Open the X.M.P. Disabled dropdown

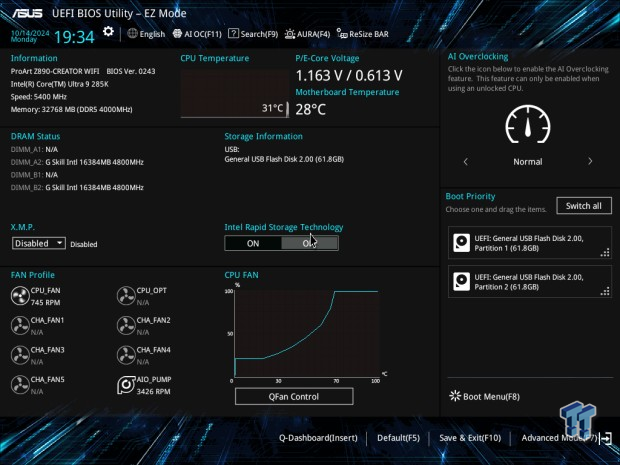coord(39,243)
